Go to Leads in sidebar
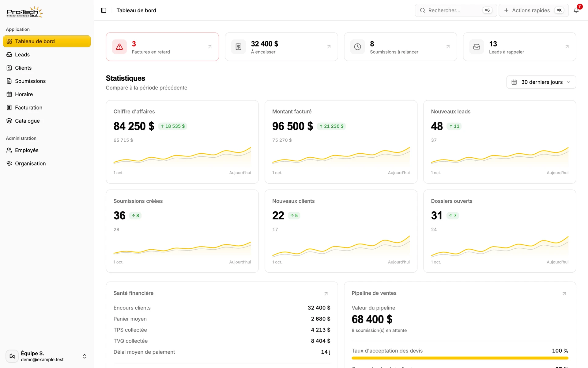This screenshot has width=588, height=368. [47, 55]
